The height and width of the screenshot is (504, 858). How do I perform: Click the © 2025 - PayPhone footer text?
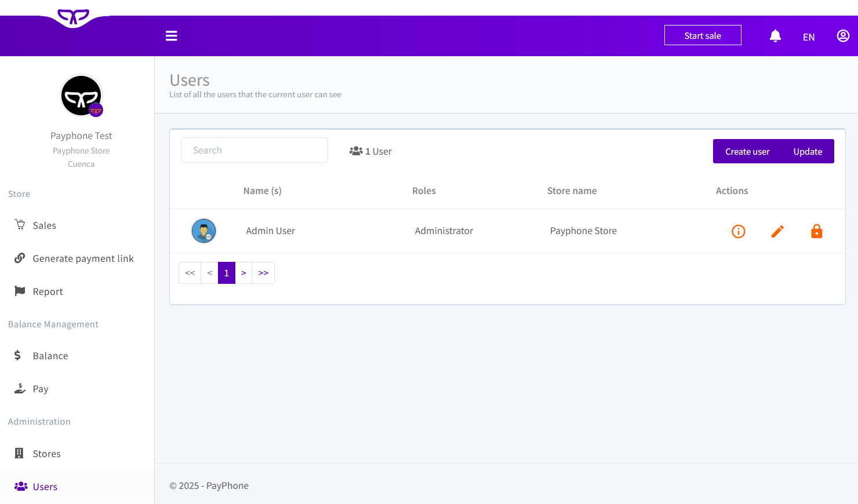[x=209, y=485]
